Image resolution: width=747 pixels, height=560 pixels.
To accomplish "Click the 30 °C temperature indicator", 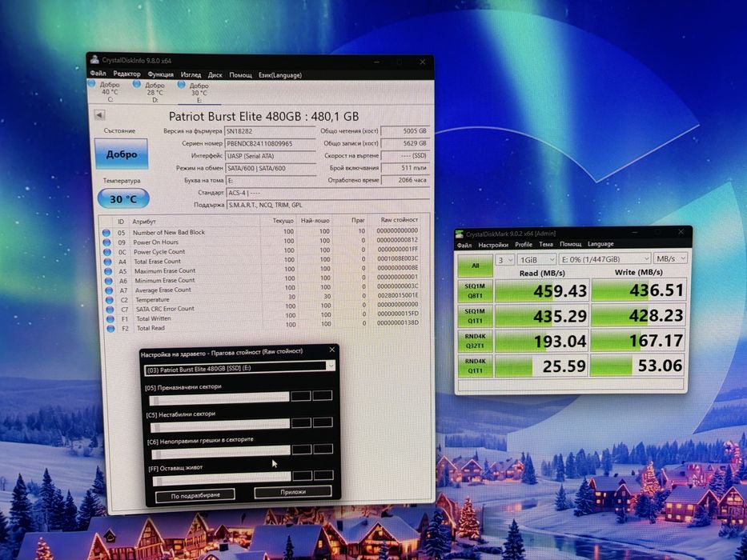I will (x=123, y=199).
